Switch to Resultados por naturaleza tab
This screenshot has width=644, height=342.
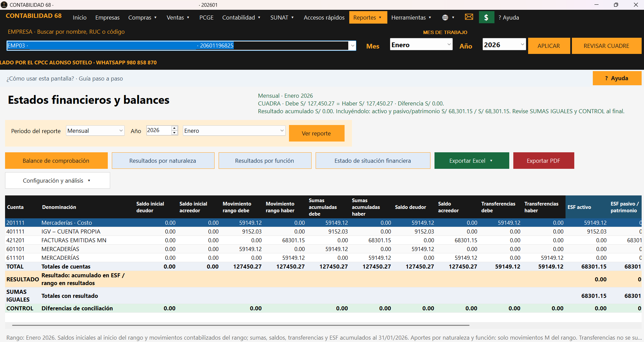coord(163,161)
